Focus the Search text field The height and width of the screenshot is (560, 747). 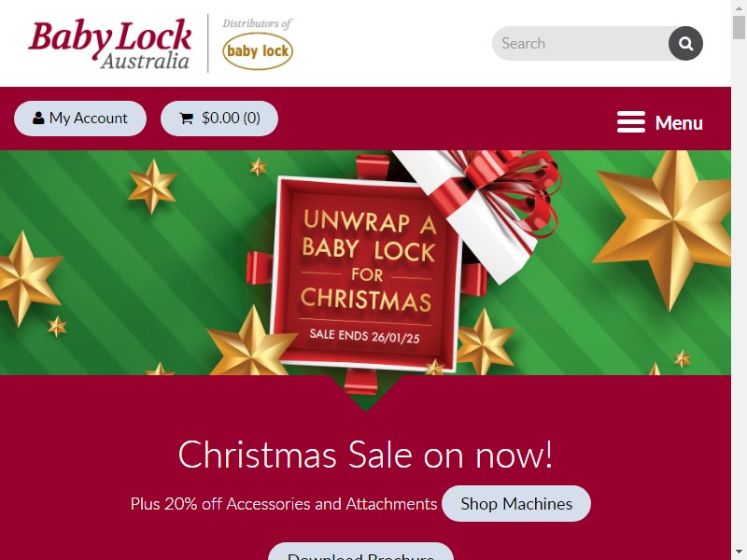pos(581,43)
